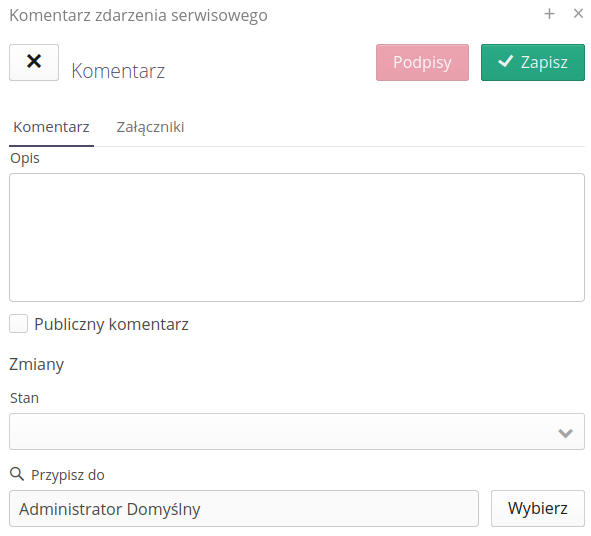The image size is (591, 536).
Task: Switch to the Załączniki tab
Action: tap(150, 127)
